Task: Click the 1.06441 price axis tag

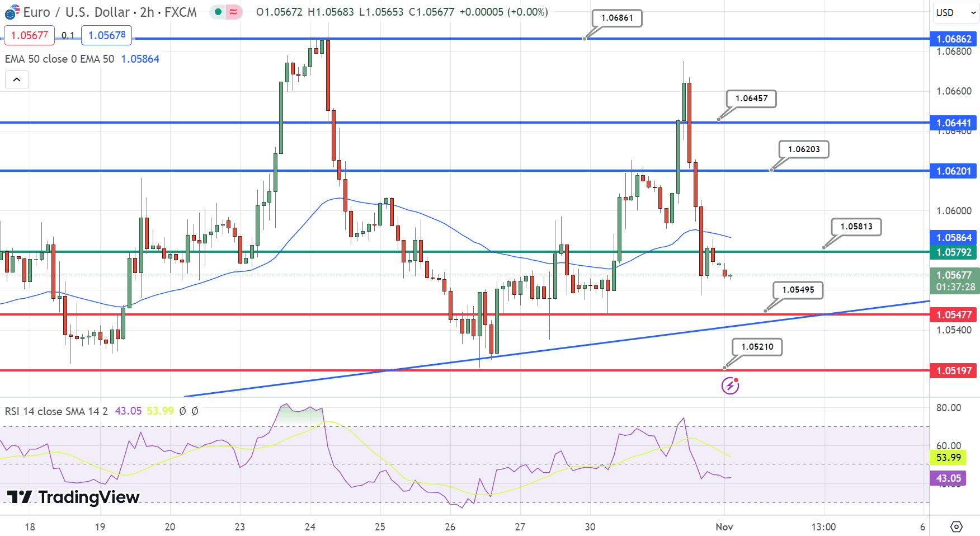Action: (x=954, y=123)
